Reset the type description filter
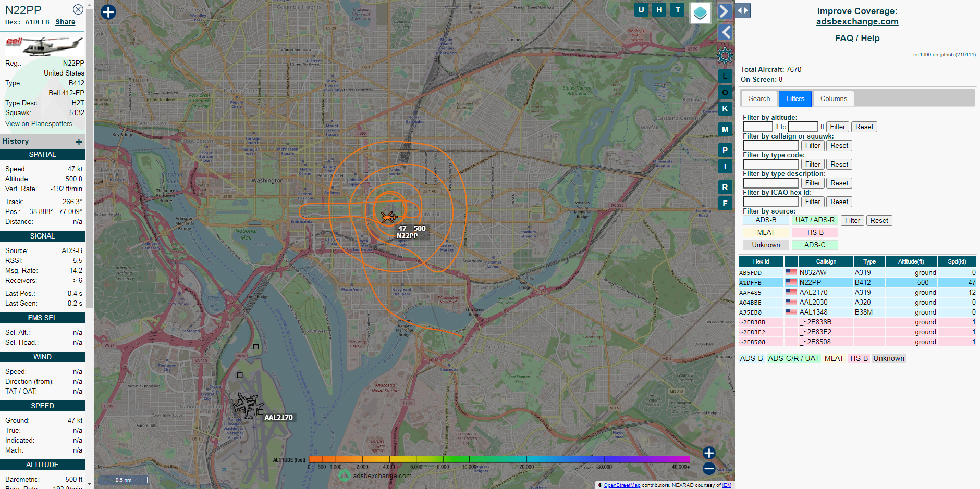Image resolution: width=980 pixels, height=489 pixels. [x=839, y=183]
